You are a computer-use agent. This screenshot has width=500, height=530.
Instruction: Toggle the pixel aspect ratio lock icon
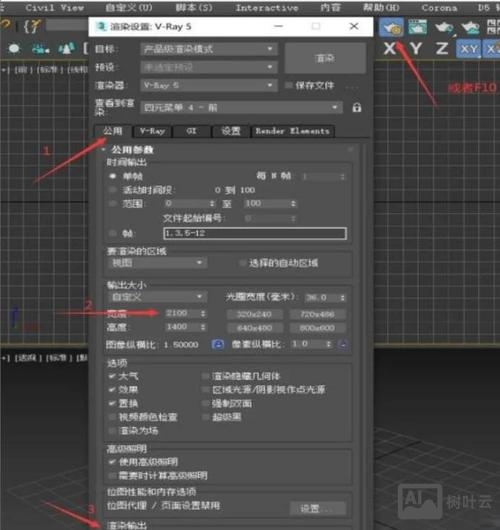(x=343, y=344)
